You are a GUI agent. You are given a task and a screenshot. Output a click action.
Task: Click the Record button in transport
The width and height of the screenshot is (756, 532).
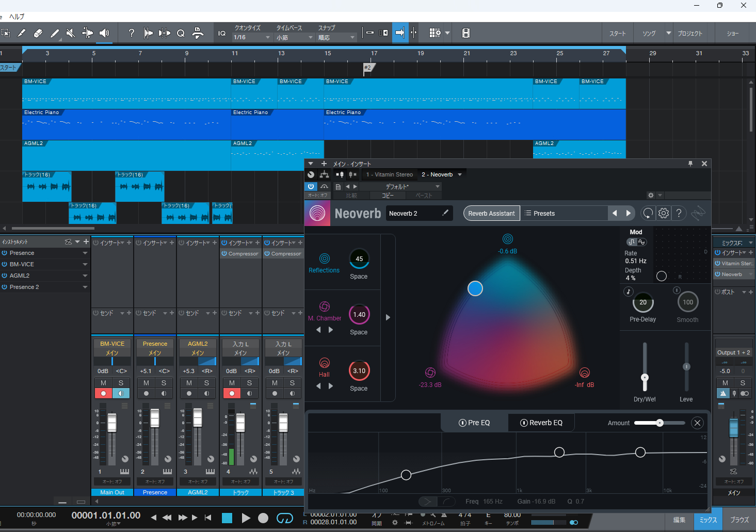pos(263,518)
